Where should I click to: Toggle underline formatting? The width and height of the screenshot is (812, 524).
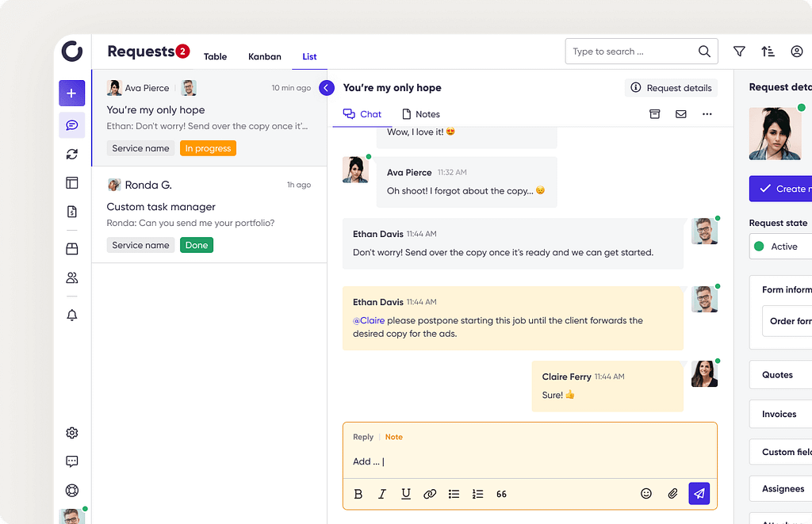(x=406, y=494)
